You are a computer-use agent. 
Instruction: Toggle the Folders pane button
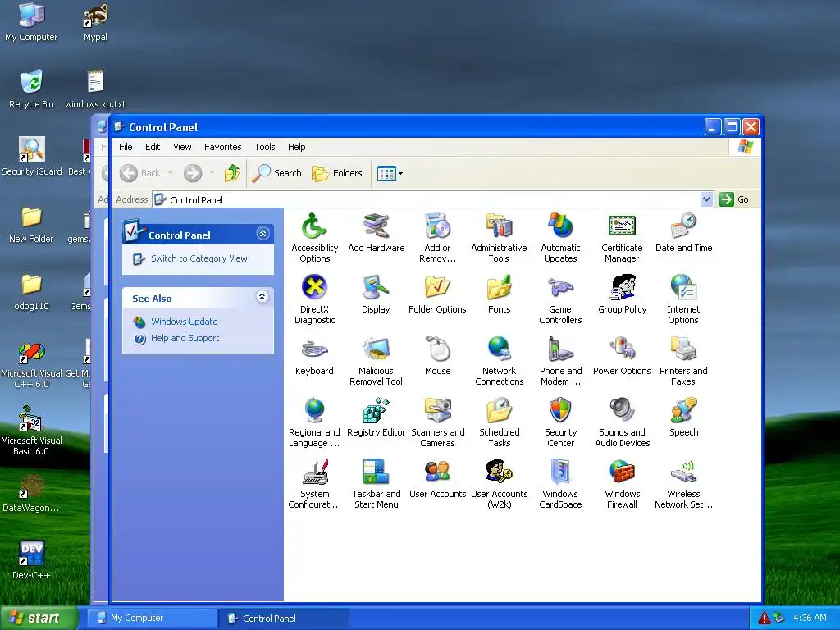(x=337, y=173)
